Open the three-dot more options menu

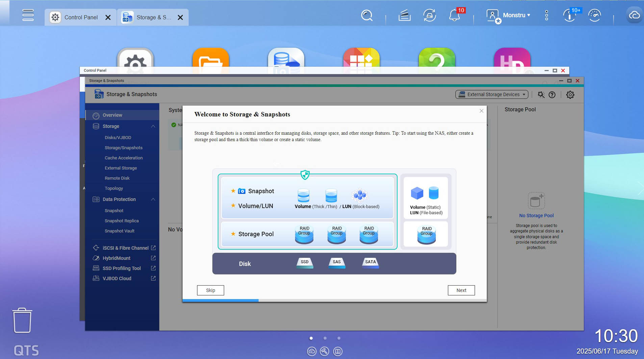pos(546,15)
